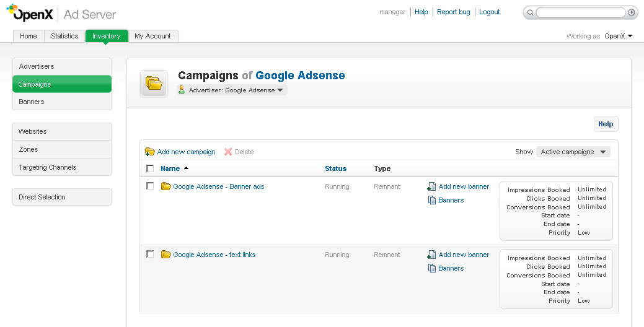
Task: Click Add new banner icon in text links row
Action: 431,255
